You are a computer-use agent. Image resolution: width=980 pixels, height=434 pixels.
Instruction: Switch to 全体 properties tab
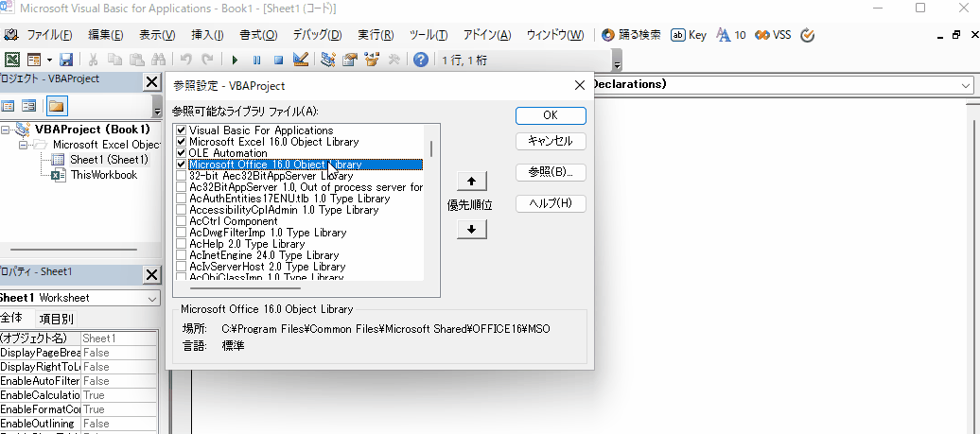[x=12, y=318]
